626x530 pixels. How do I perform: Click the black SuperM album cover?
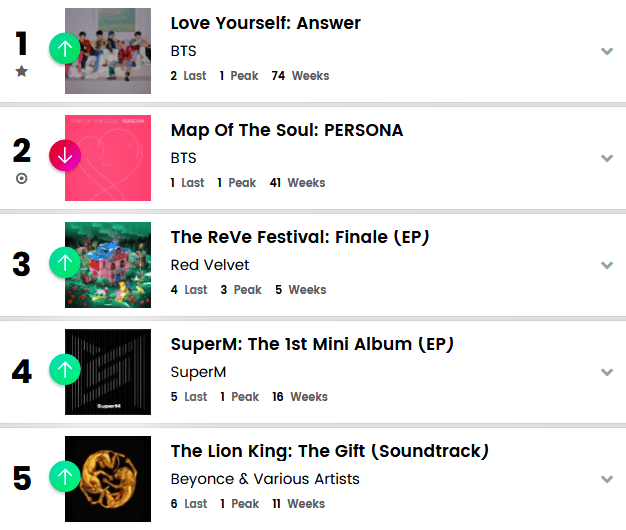click(108, 372)
